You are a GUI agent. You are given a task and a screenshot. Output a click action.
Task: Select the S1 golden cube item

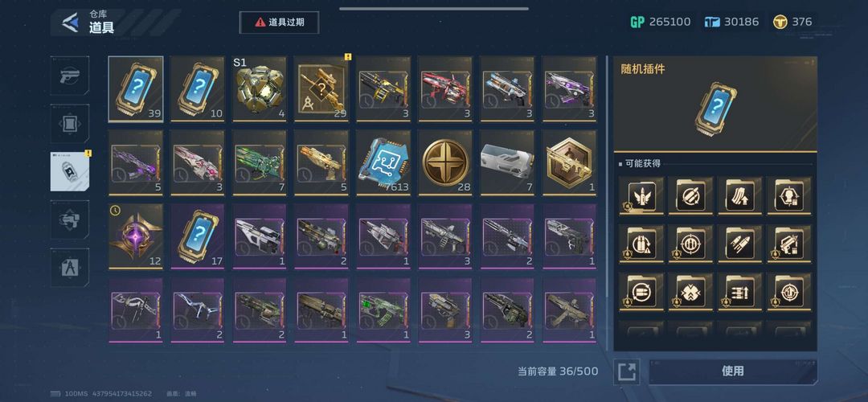260,88
